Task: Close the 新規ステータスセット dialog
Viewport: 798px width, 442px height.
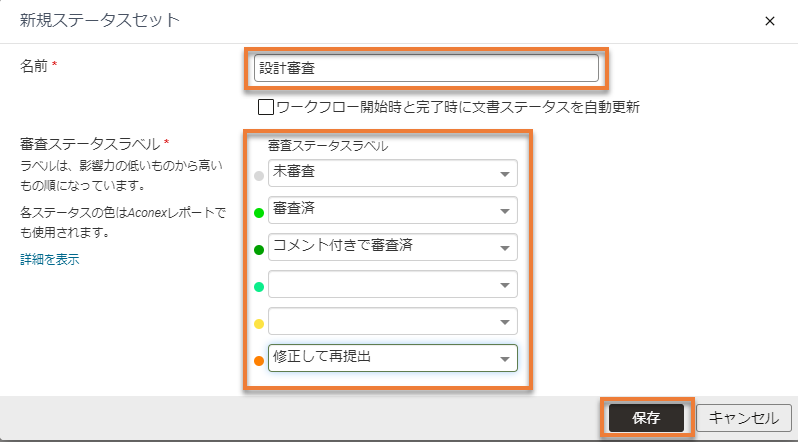Action: [x=770, y=21]
